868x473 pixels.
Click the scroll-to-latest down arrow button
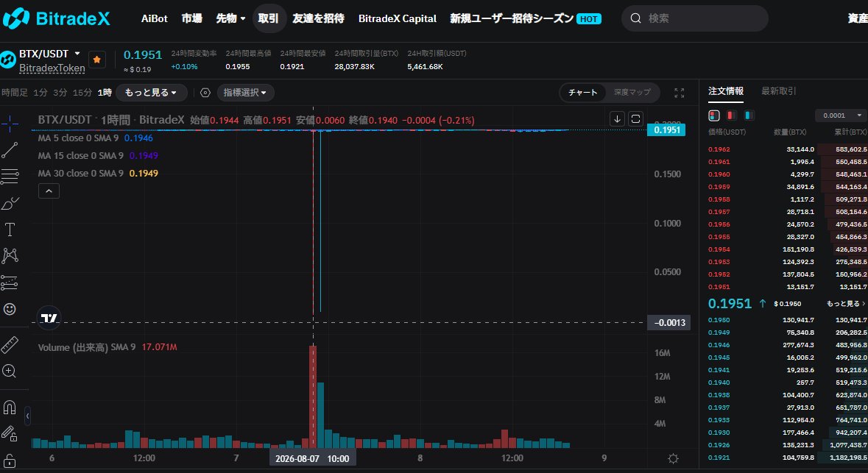point(617,119)
